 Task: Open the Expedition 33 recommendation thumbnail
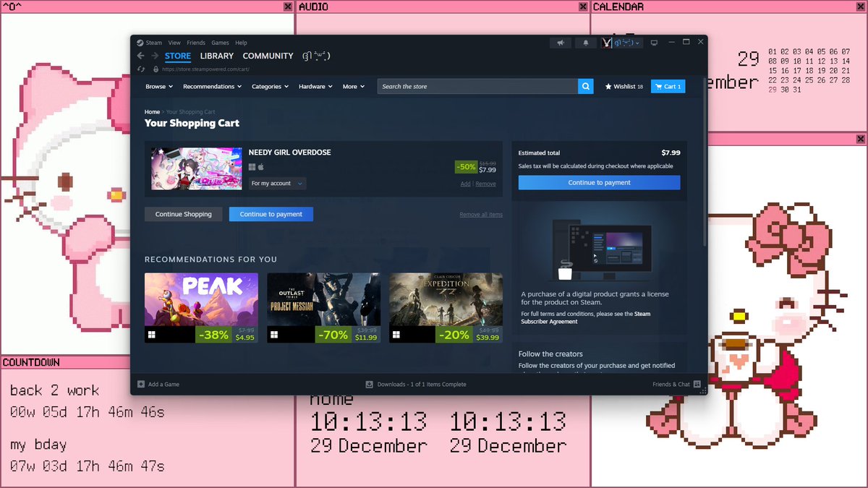tap(446, 299)
